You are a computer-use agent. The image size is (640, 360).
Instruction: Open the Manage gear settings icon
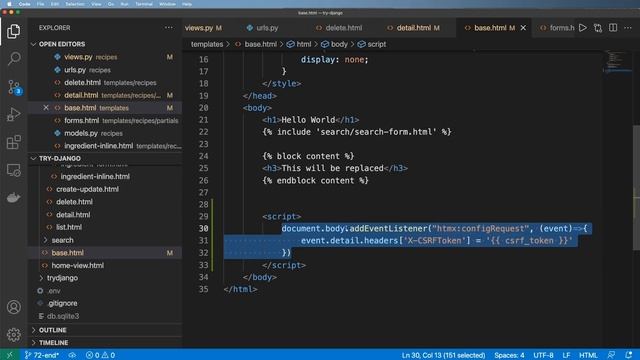13,335
